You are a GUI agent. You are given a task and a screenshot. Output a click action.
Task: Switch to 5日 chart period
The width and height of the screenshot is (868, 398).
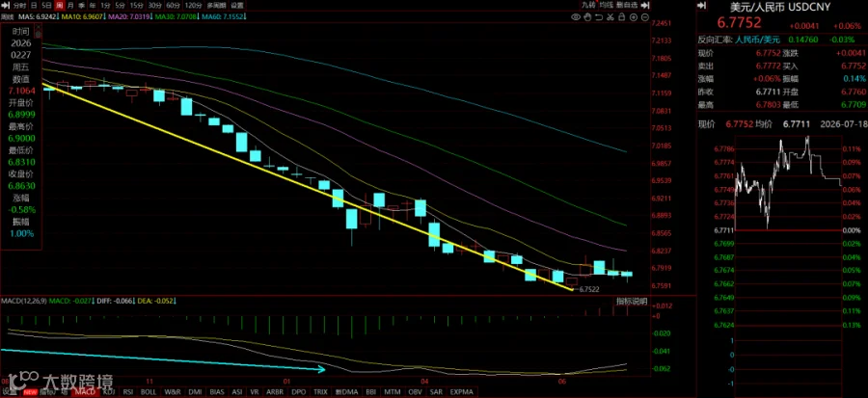point(46,5)
